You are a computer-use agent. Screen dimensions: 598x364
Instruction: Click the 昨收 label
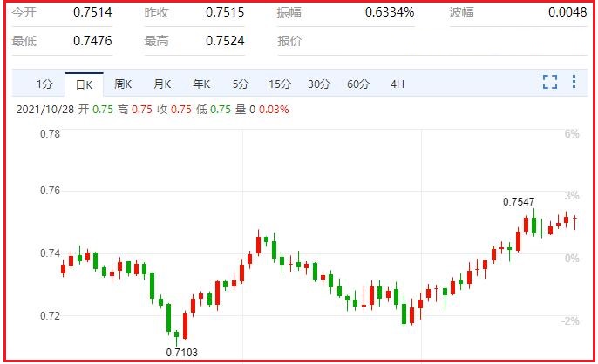(x=156, y=12)
